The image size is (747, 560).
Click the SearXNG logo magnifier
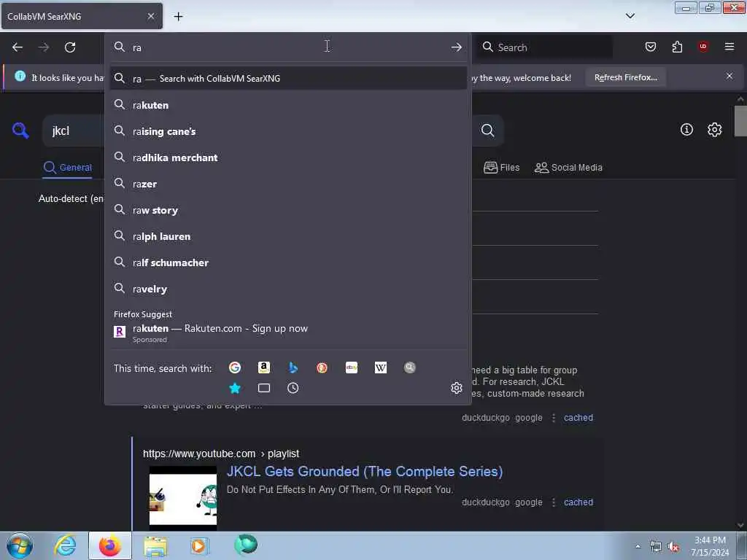[x=20, y=131]
